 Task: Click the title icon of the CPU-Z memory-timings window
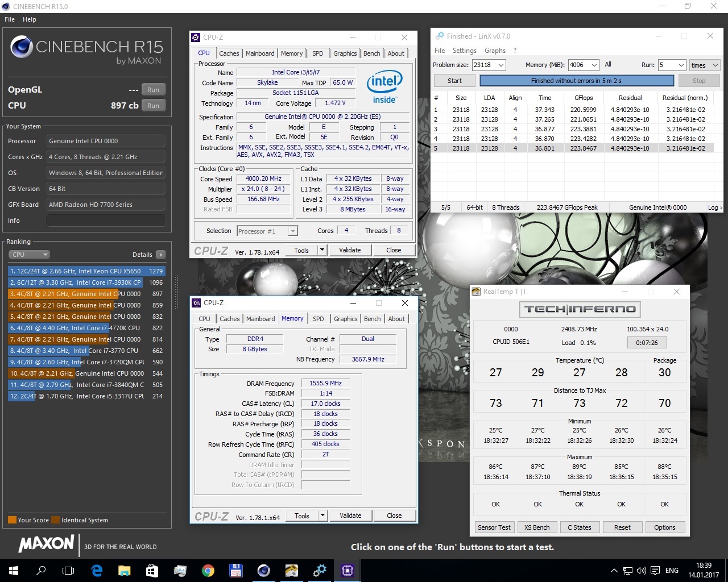point(196,303)
